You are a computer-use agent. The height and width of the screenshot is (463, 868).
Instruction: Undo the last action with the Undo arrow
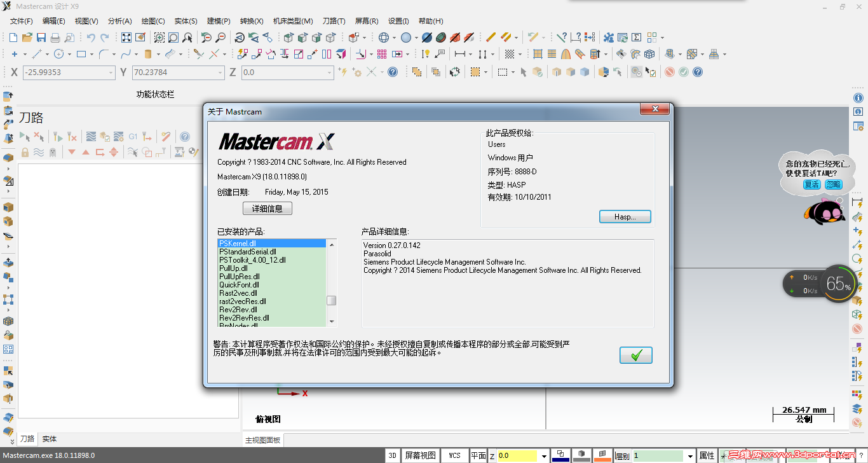[x=91, y=38]
